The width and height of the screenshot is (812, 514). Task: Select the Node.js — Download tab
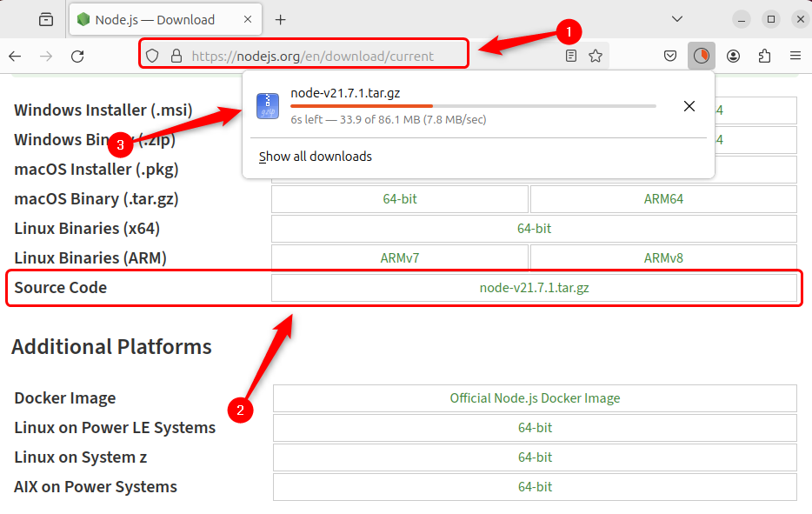[165, 20]
